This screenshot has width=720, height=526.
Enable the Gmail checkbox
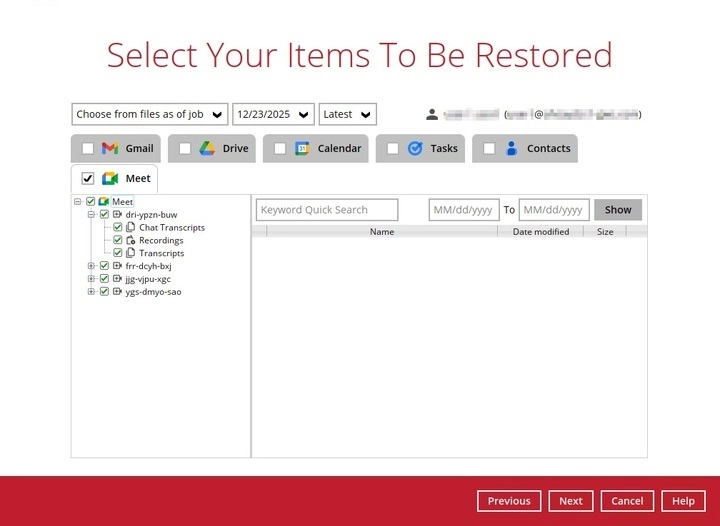[x=88, y=149]
